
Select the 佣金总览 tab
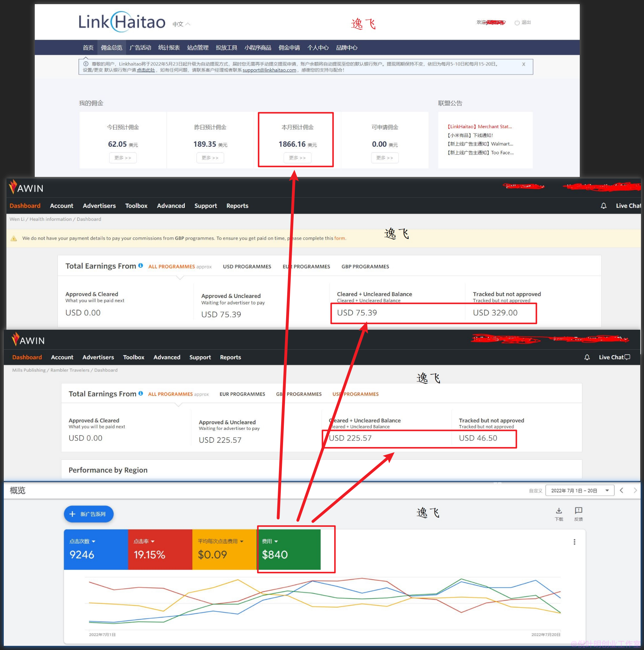tap(111, 48)
